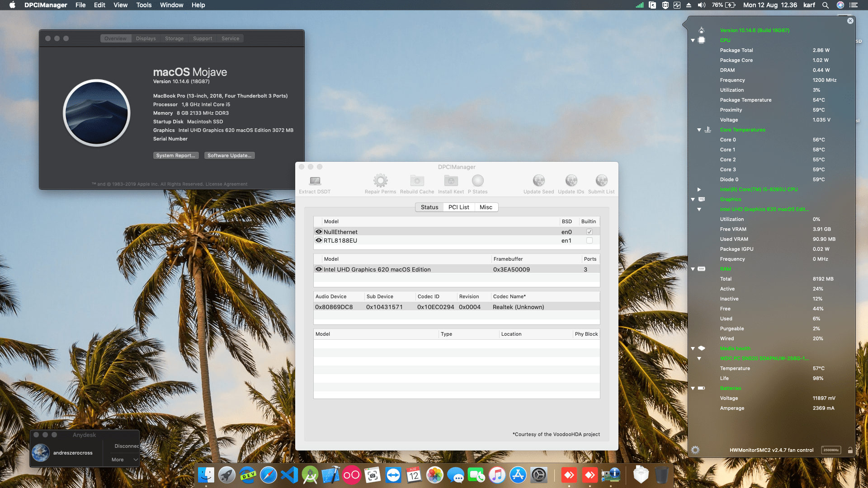Click the Spotlight search icon
This screenshot has width=868, height=488.
[x=826, y=5]
